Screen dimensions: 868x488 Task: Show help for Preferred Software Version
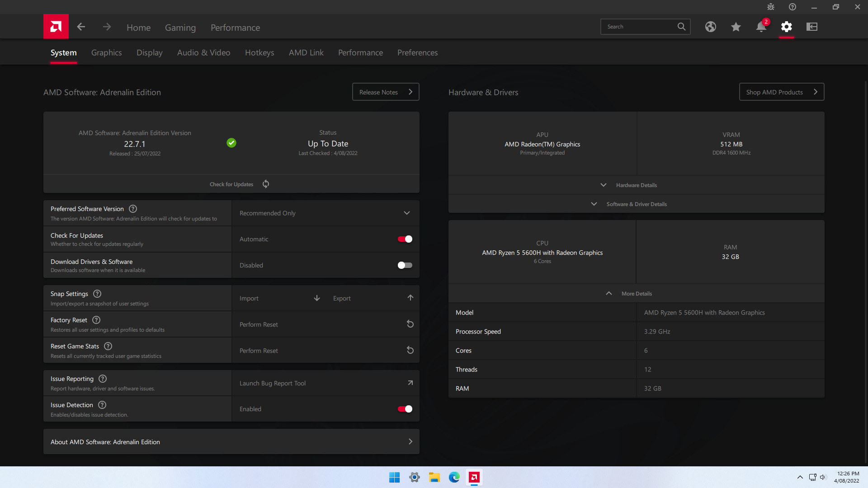tap(133, 209)
